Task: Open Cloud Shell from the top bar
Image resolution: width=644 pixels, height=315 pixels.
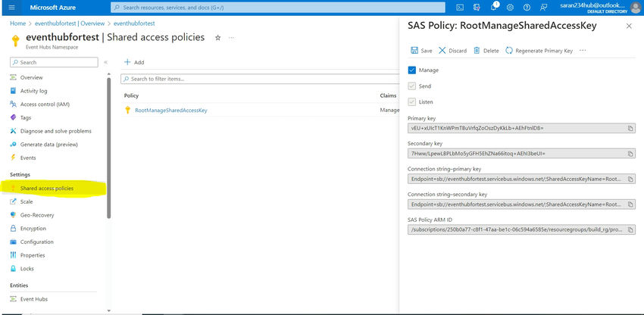Action: (x=461, y=8)
